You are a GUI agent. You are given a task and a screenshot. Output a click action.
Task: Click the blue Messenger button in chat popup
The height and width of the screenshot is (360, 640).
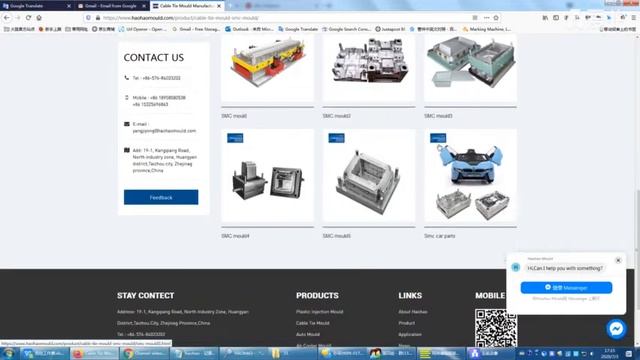click(566, 288)
